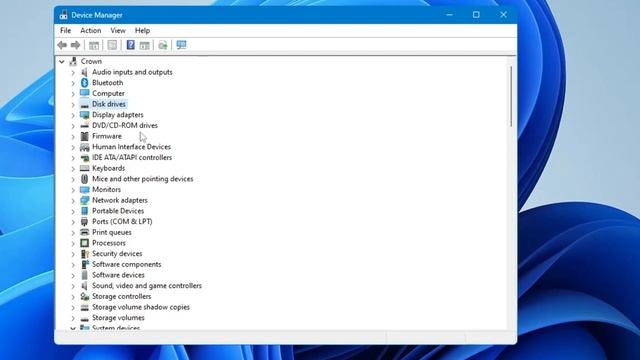The height and width of the screenshot is (360, 640).
Task: Click the Action Pane toolbar icon
Action: pyautogui.click(x=144, y=45)
